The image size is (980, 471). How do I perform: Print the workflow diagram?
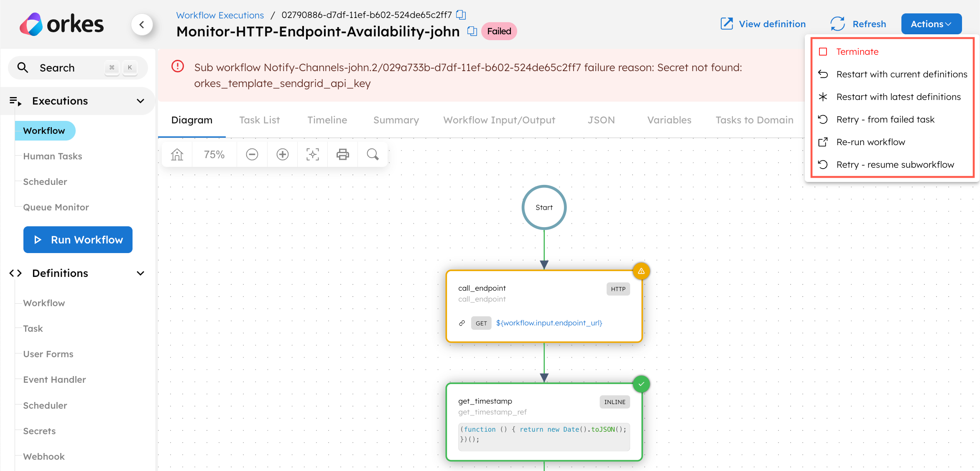[x=343, y=155]
